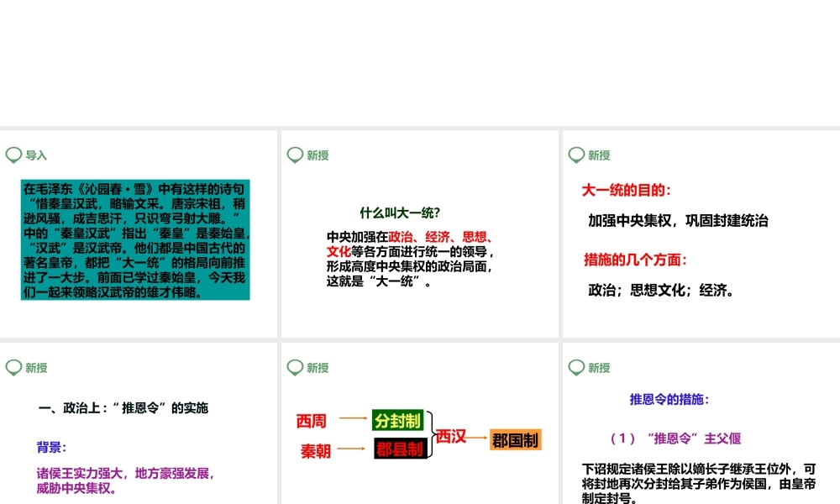The height and width of the screenshot is (504, 840).
Task: Click the blue heading 推恩令的措施:
Action: pyautogui.click(x=669, y=400)
